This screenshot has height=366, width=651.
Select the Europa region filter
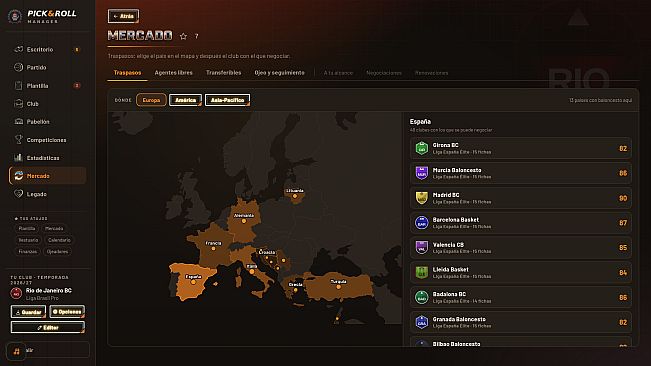click(151, 100)
